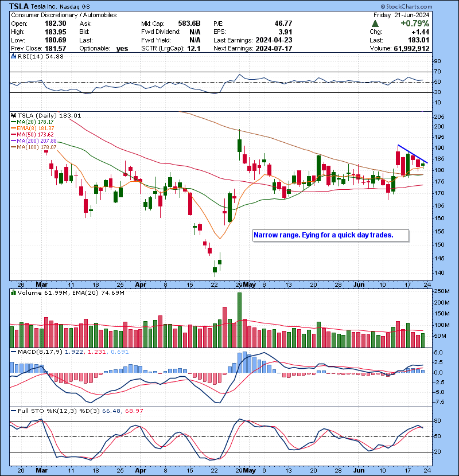The image size is (459, 476).
Task: Click the EPS value 3.91
Action: [x=285, y=32]
